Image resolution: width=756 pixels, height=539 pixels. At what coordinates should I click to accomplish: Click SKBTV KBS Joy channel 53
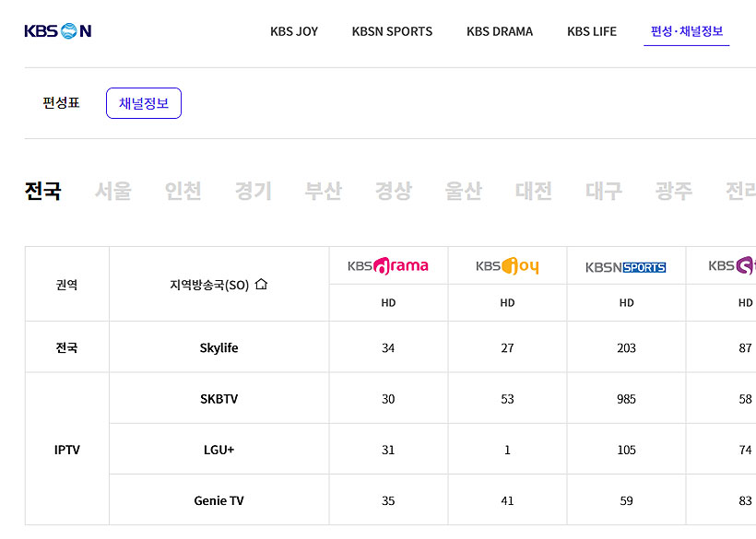coord(507,399)
